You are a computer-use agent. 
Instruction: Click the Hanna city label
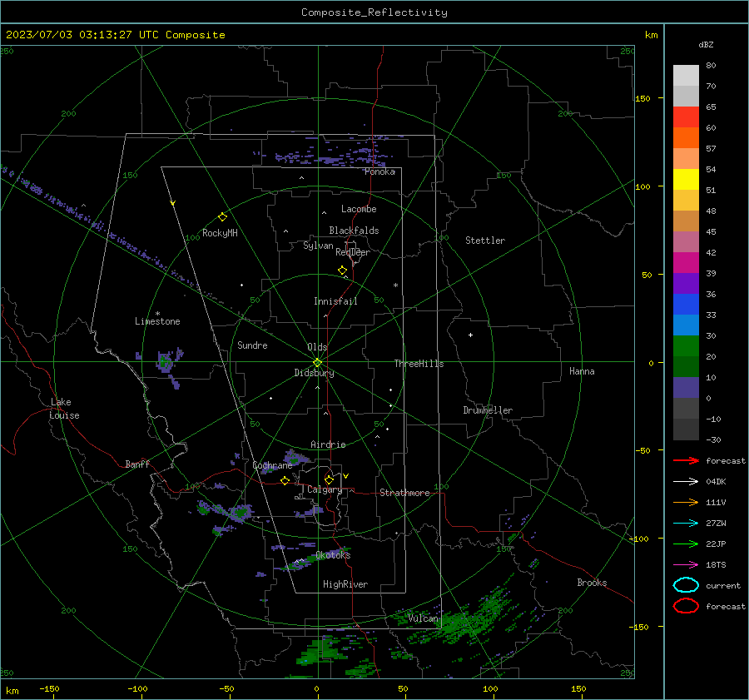[x=582, y=371]
